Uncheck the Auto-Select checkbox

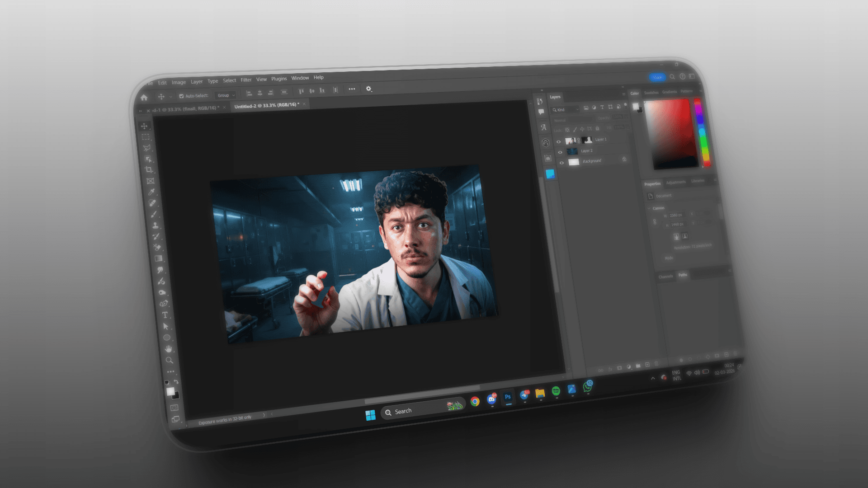tap(181, 96)
